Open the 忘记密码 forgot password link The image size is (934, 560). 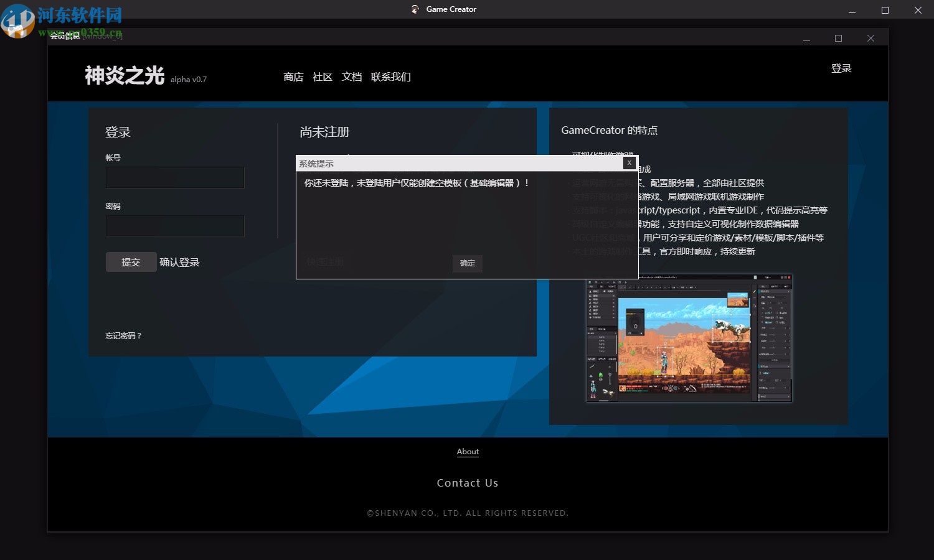pyautogui.click(x=123, y=335)
